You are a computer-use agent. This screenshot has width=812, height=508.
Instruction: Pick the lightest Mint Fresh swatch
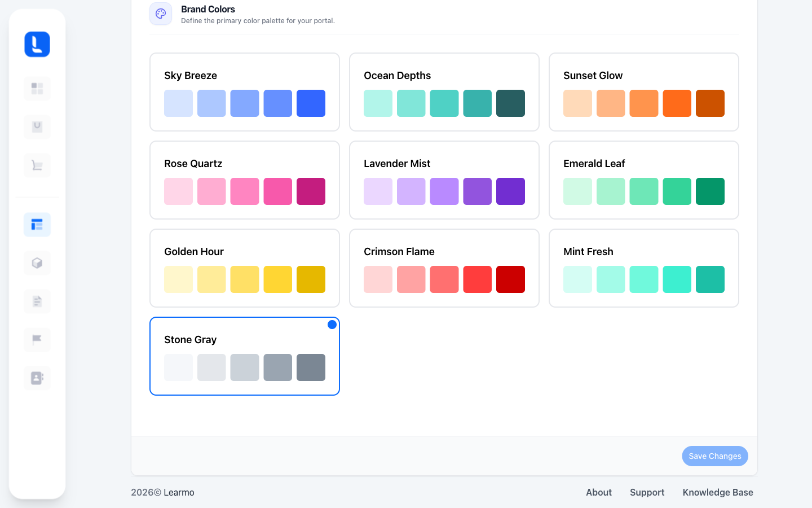coord(577,279)
